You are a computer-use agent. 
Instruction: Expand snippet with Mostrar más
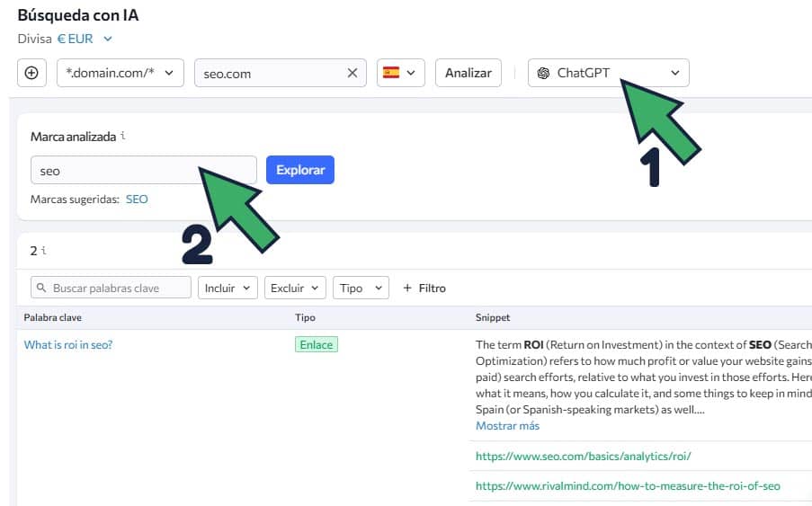pyautogui.click(x=507, y=425)
